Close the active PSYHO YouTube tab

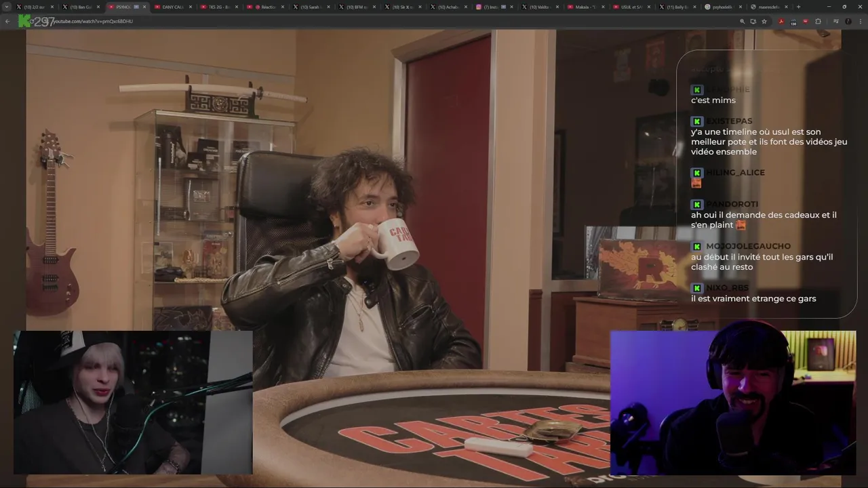point(144,7)
